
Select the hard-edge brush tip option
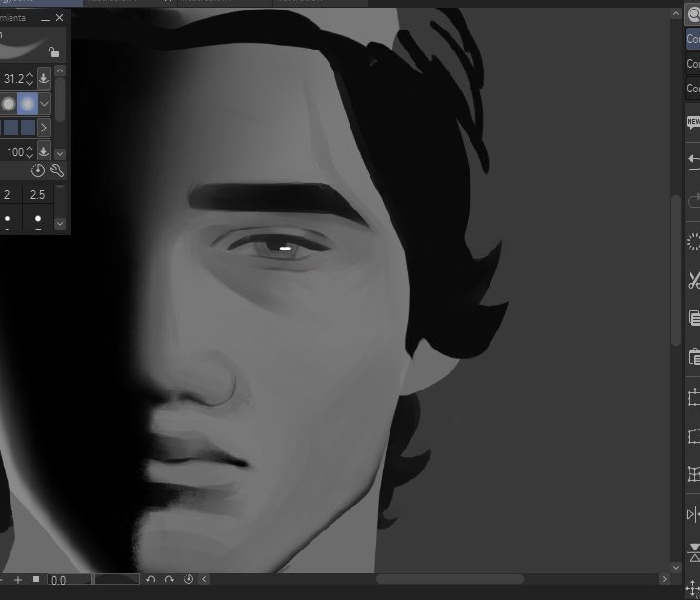tap(9, 104)
